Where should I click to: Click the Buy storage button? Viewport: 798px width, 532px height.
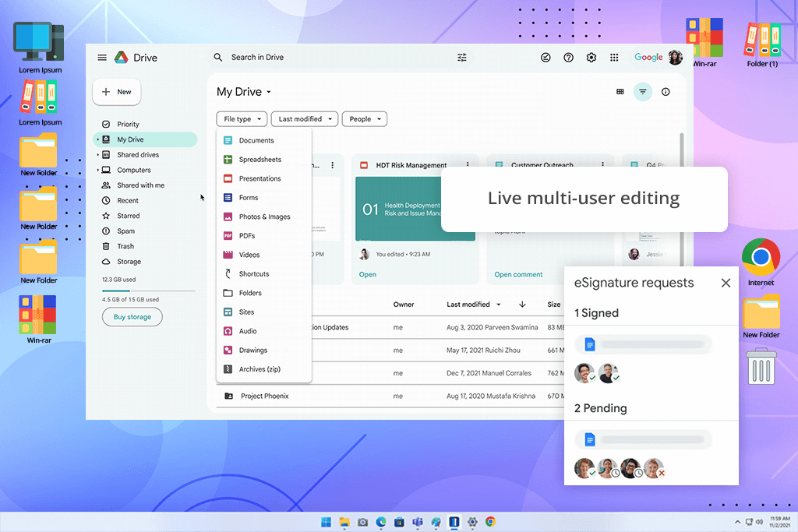click(x=132, y=317)
